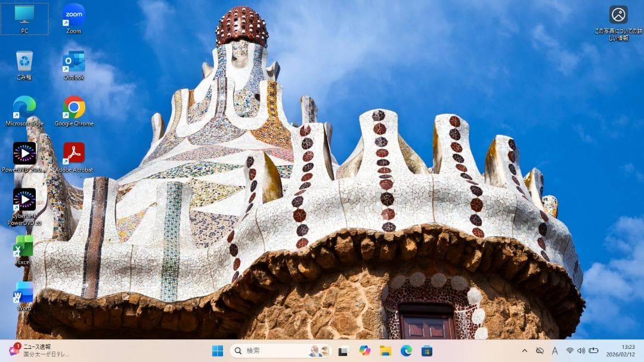Check battery status via the tray icon
Image resolution: width=644 pixels, height=362 pixels.
point(592,351)
